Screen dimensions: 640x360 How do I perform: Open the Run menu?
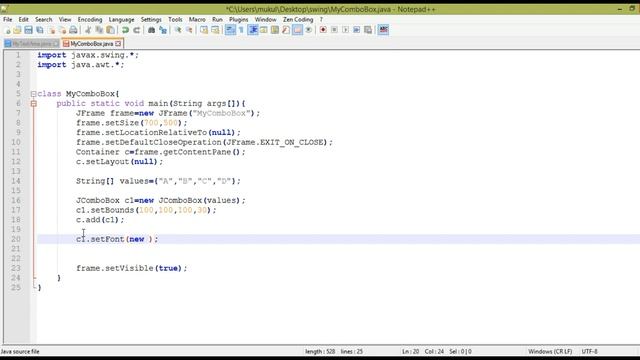click(x=217, y=19)
